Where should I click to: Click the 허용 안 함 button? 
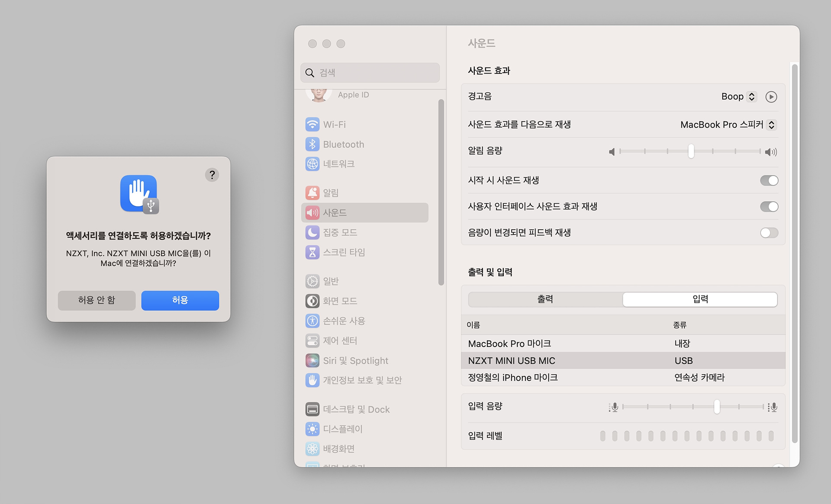97,300
